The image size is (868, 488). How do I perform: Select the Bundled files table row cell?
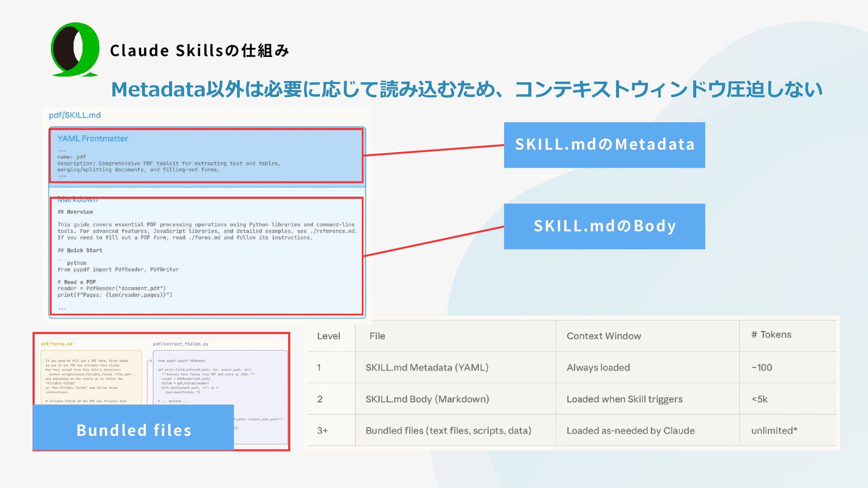click(448, 431)
